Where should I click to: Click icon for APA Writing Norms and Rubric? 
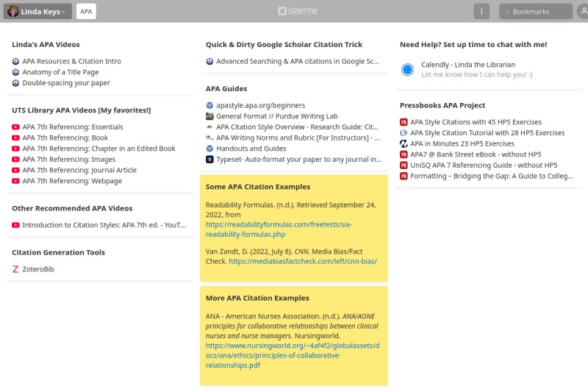[x=209, y=138]
